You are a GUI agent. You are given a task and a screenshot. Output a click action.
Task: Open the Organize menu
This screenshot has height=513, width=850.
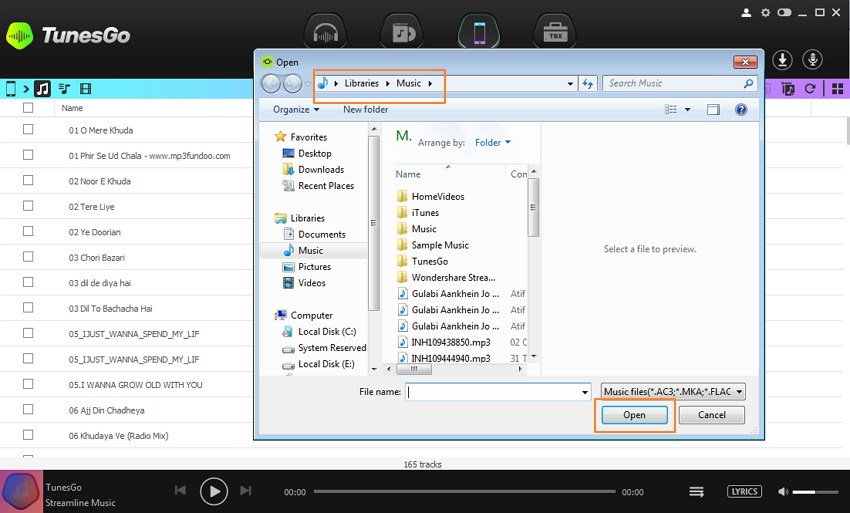pyautogui.click(x=296, y=110)
